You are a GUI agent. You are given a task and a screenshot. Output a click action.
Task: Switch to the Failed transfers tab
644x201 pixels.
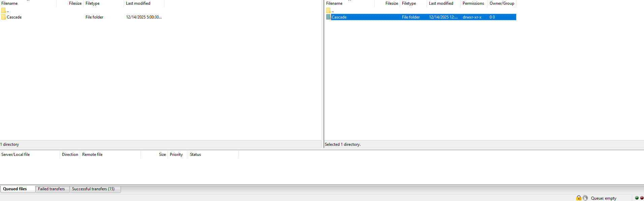click(x=51, y=189)
